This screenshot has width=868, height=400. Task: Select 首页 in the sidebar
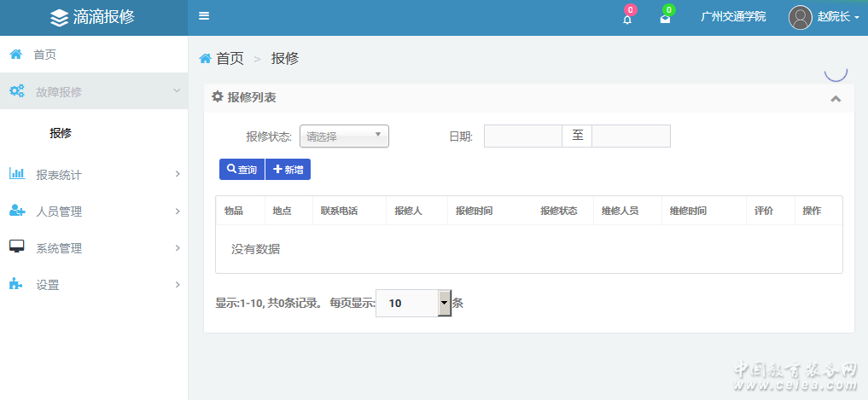44,55
